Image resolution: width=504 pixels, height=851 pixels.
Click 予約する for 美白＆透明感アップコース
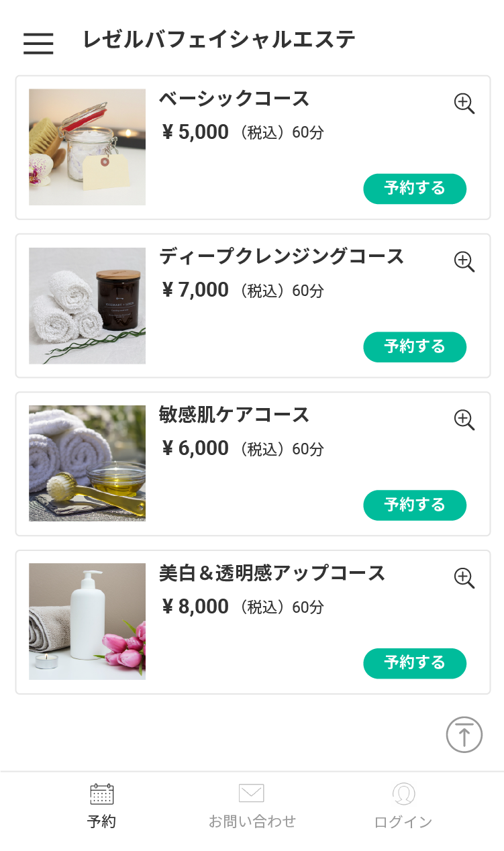[415, 663]
